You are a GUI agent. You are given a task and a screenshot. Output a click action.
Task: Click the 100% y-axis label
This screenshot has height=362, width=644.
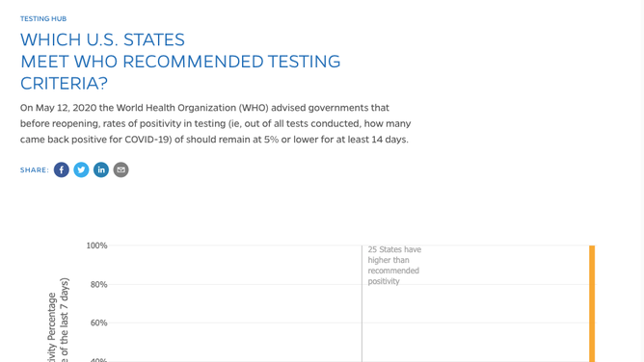coord(96,246)
